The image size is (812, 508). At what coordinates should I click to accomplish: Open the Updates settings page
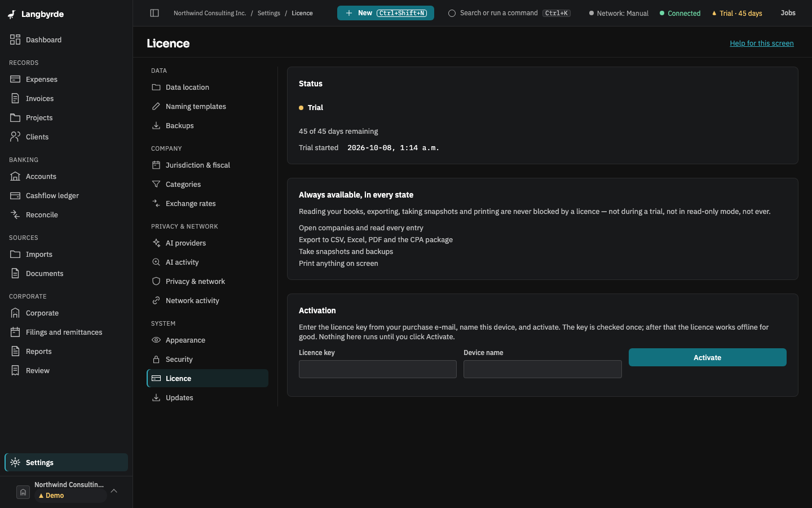(208, 397)
